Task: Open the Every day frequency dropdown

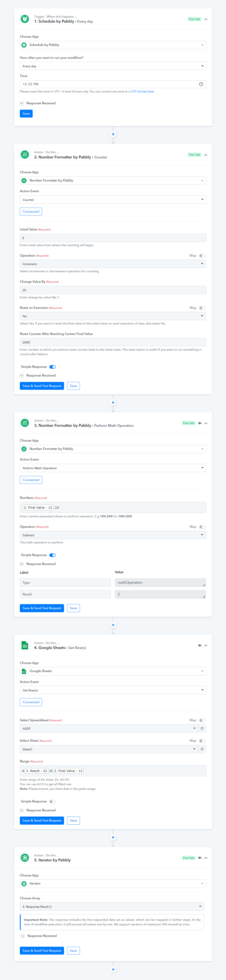Action: [x=113, y=66]
